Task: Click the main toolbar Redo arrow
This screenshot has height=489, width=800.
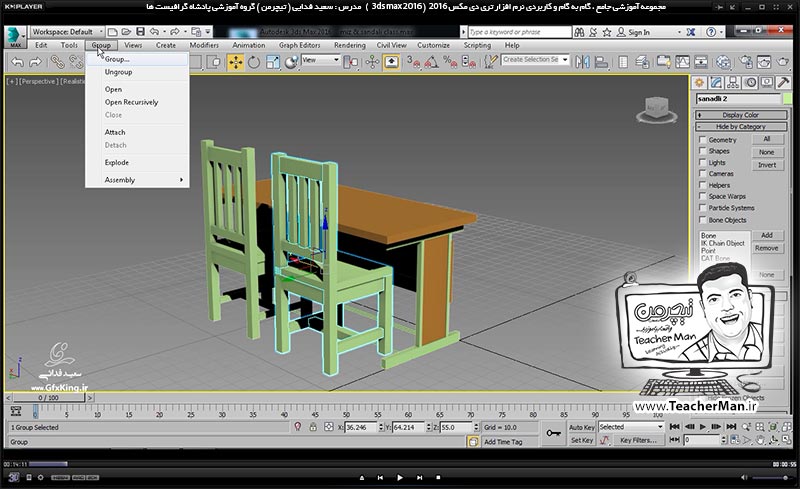Action: pyautogui.click(x=35, y=62)
